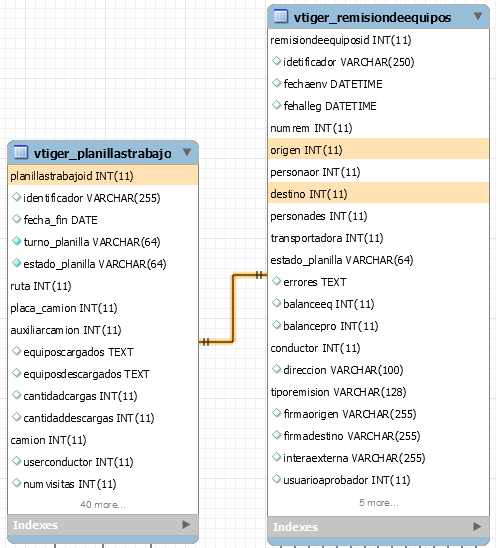The image size is (496, 548).
Task: Show the 40 more columns
Action: pos(103,505)
